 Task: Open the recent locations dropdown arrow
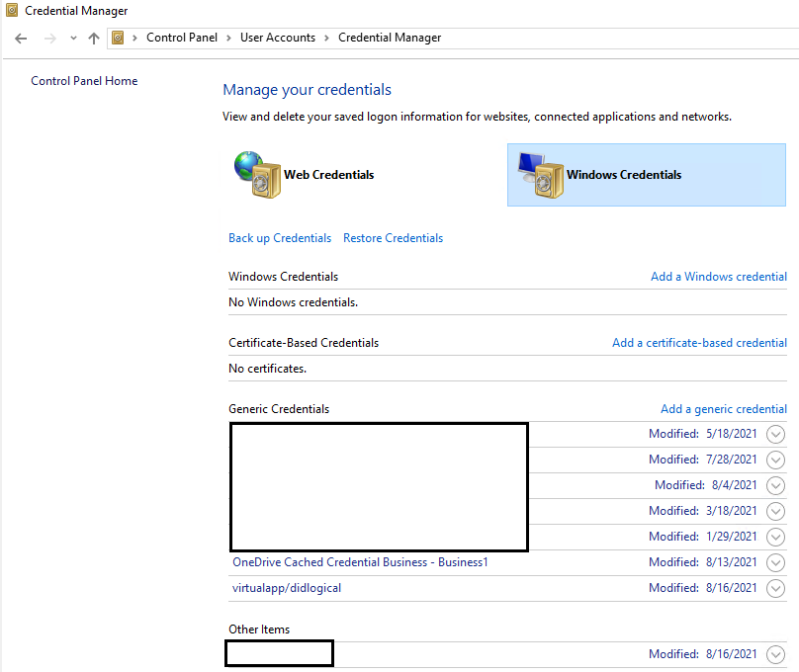[x=72, y=38]
